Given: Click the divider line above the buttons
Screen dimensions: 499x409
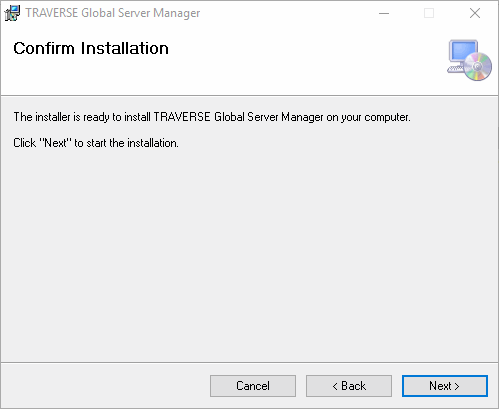Looking at the screenshot, I should pyautogui.click(x=249, y=362).
